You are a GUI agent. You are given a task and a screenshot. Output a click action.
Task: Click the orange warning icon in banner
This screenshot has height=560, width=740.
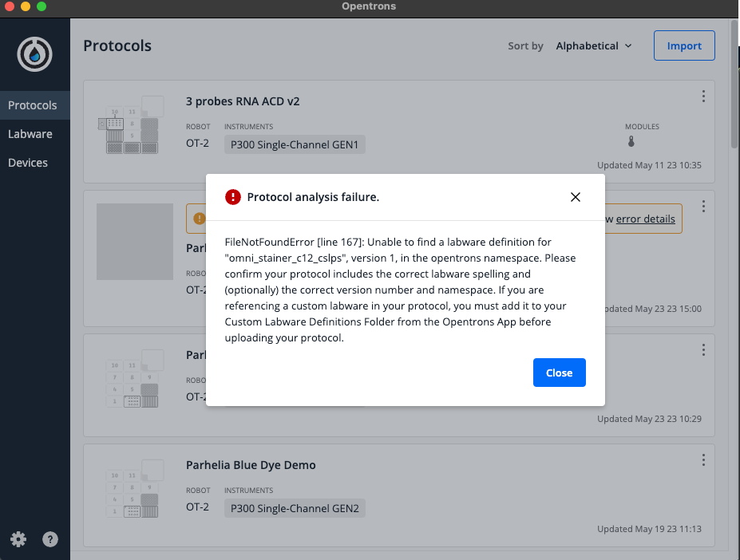198,219
